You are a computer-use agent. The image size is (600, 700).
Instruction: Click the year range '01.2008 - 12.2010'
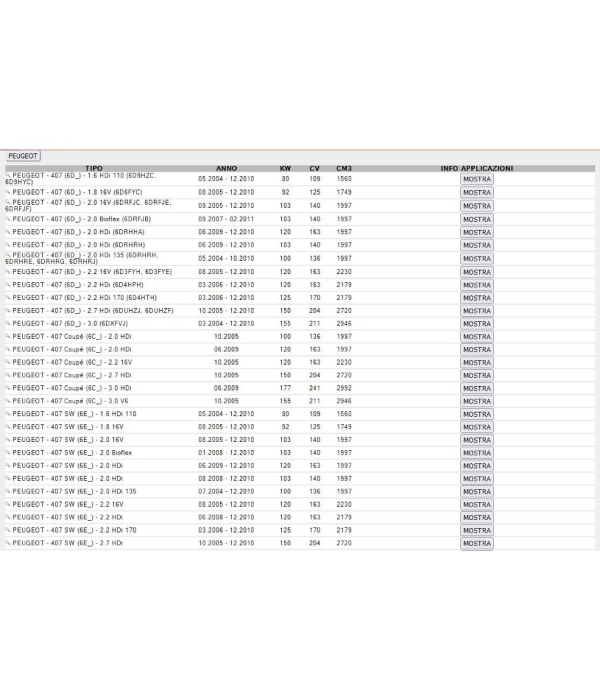[227, 453]
